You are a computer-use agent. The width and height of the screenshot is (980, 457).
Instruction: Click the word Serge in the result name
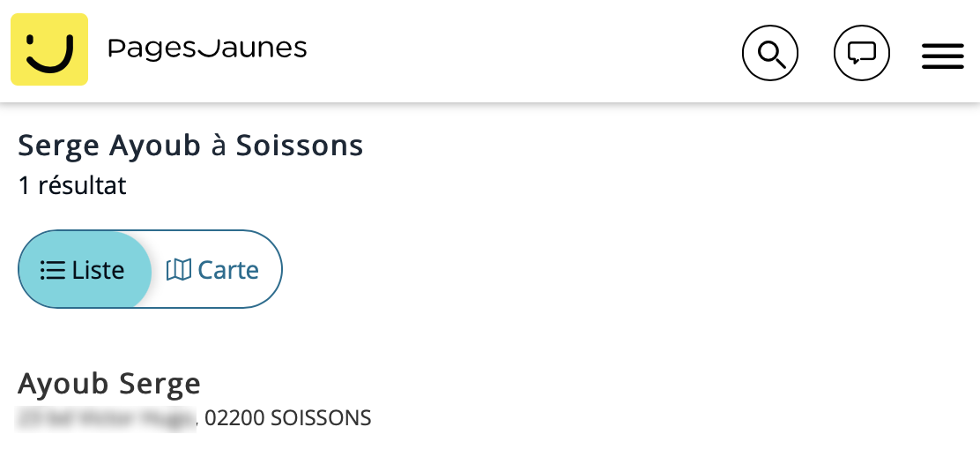160,383
